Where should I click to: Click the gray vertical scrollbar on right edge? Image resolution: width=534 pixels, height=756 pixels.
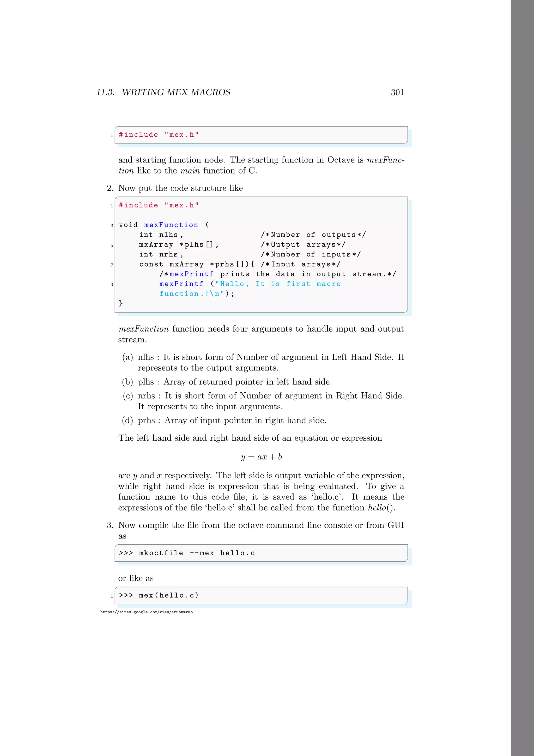point(522,378)
